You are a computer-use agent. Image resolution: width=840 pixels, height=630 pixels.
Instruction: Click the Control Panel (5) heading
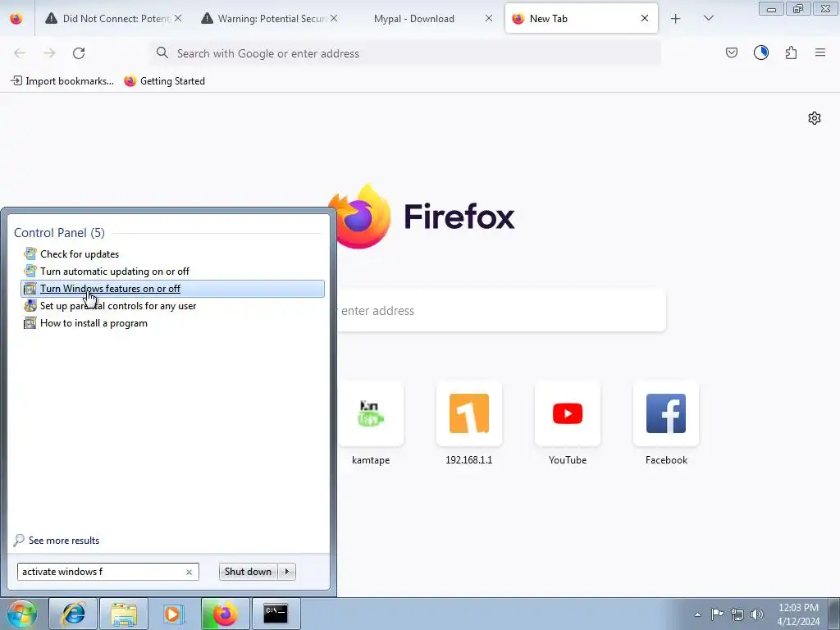click(59, 232)
